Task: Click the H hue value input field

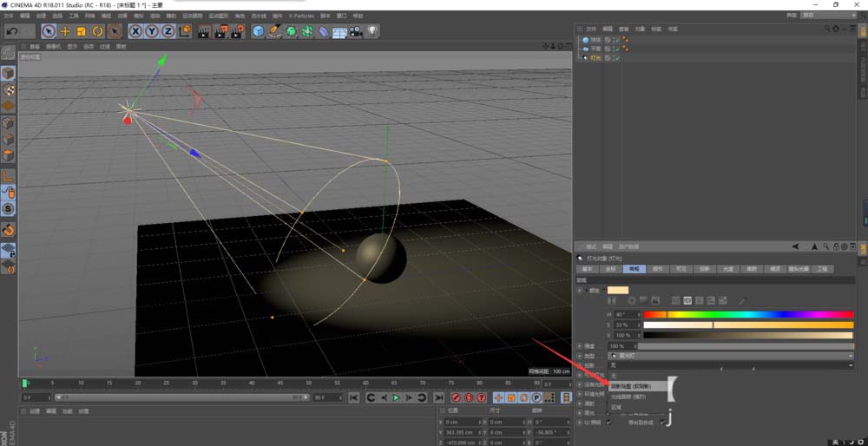Action: pyautogui.click(x=625, y=313)
